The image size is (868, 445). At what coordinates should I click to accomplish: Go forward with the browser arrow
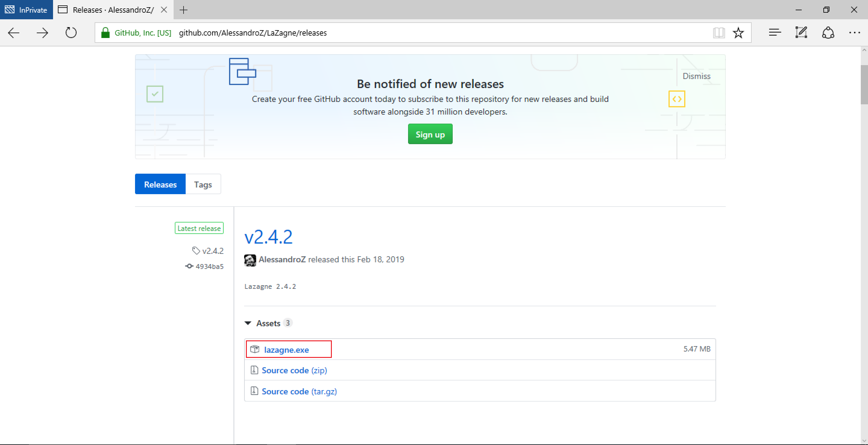pos(42,33)
